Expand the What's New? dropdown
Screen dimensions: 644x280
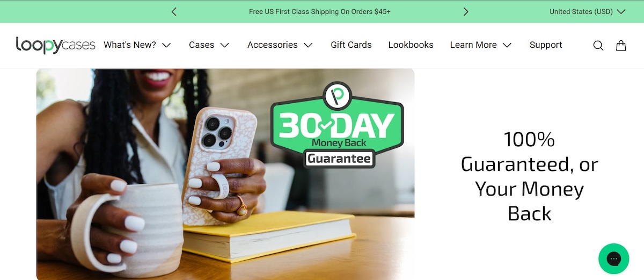click(x=137, y=45)
